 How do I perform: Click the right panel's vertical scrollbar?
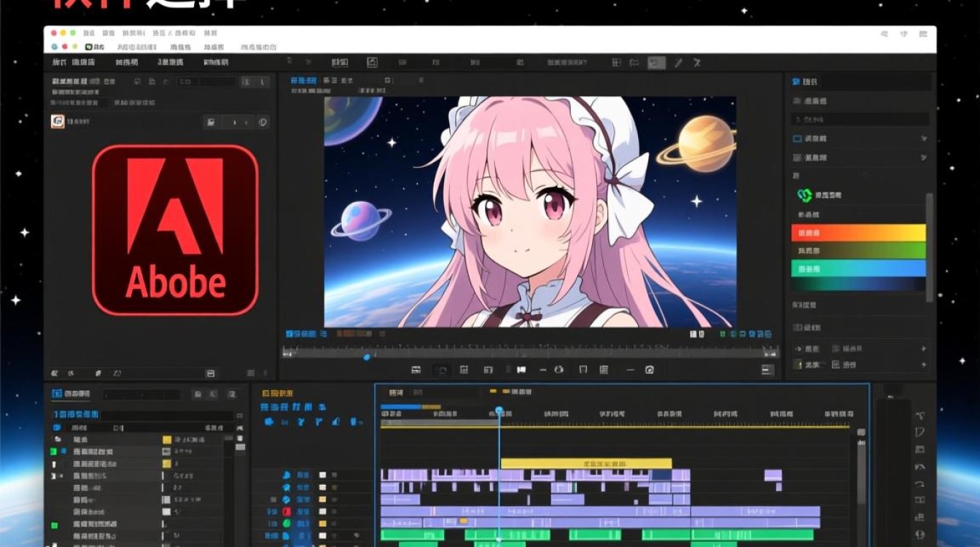930,248
